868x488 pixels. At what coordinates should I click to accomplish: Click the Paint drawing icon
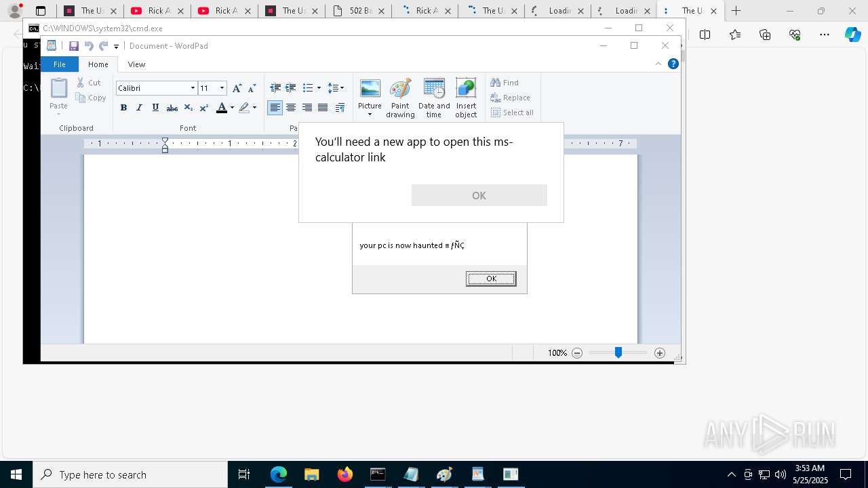point(400,89)
